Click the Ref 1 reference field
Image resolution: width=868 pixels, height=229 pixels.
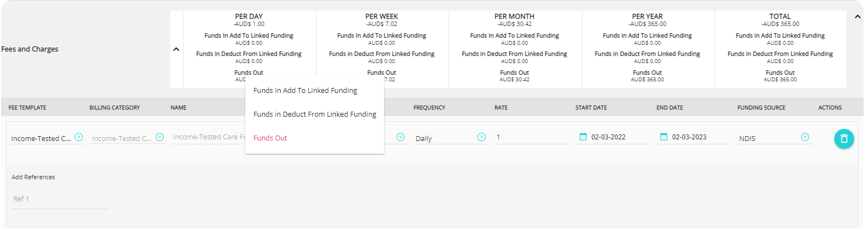60,199
